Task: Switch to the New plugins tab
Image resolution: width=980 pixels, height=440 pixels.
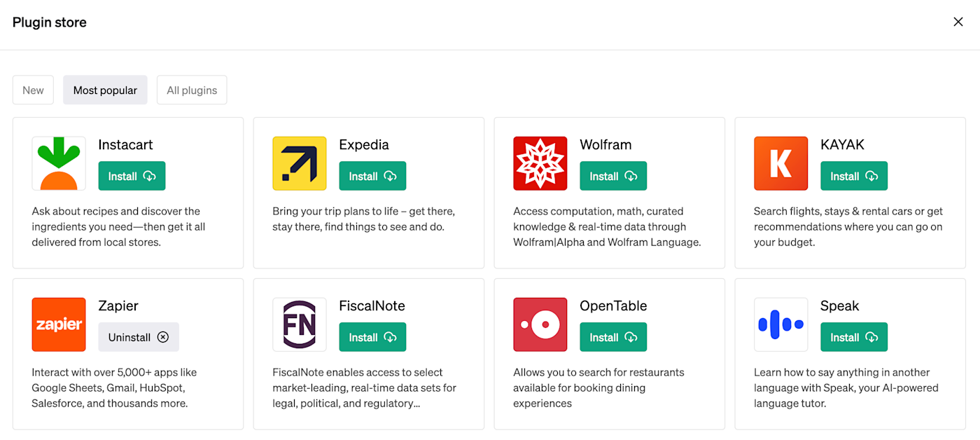Action: 33,90
